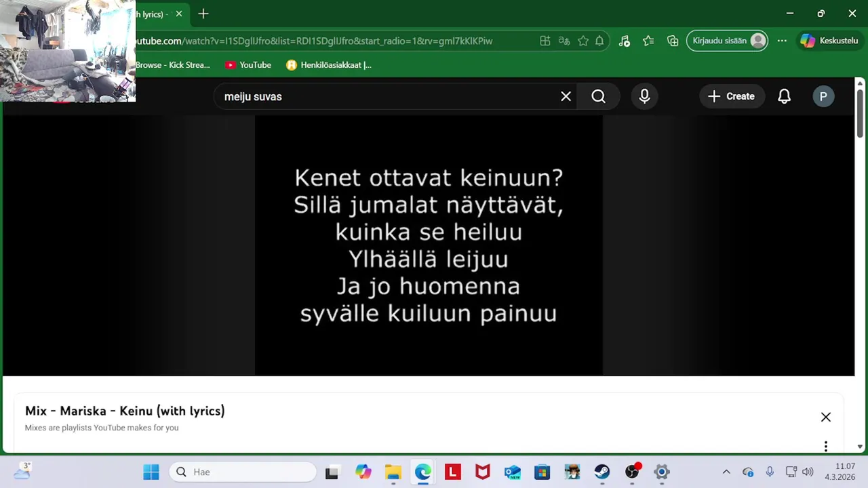The image size is (868, 488).
Task: Add page to favorites with star icon
Action: click(583, 41)
